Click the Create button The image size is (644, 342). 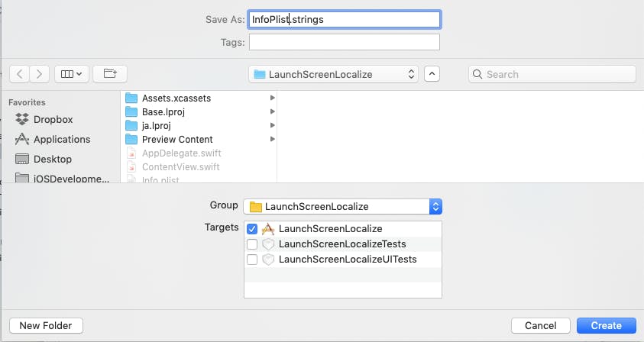pyautogui.click(x=607, y=325)
